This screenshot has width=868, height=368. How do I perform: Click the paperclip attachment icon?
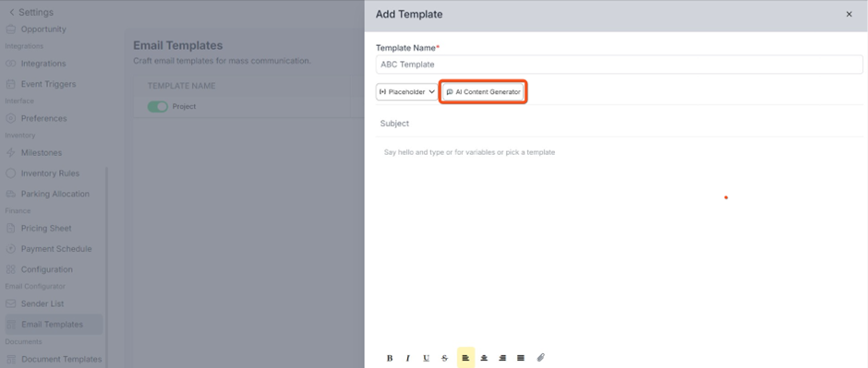tap(541, 358)
